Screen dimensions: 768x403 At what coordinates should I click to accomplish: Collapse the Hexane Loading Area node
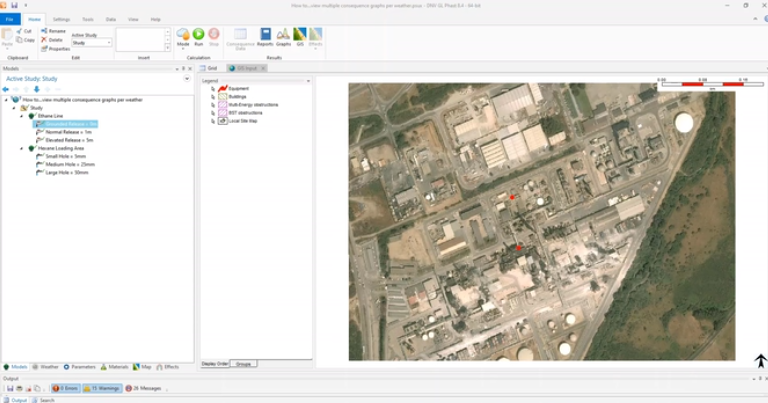point(22,148)
